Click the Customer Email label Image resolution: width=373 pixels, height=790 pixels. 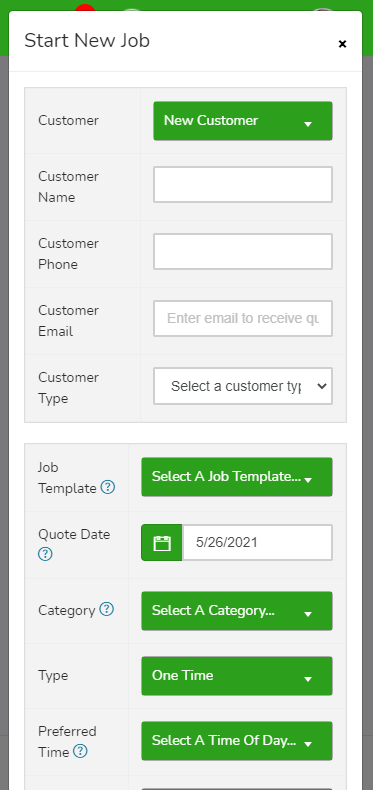tap(69, 320)
